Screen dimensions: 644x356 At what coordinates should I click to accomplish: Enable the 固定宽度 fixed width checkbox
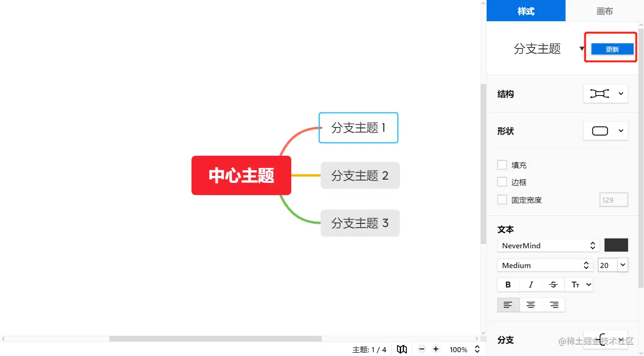click(502, 199)
